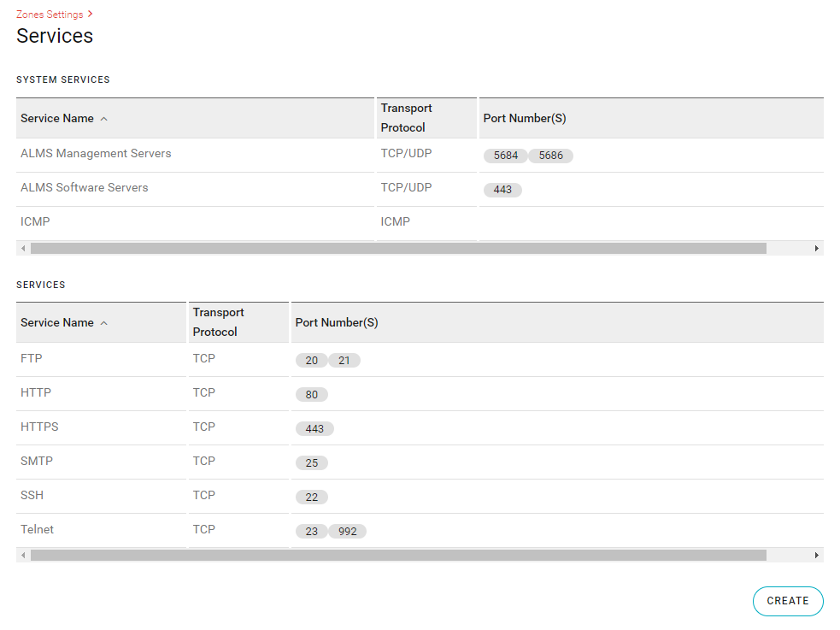This screenshot has width=840, height=630.
Task: Click the System Services horizontal scrollbar thumb
Action: click(x=398, y=248)
